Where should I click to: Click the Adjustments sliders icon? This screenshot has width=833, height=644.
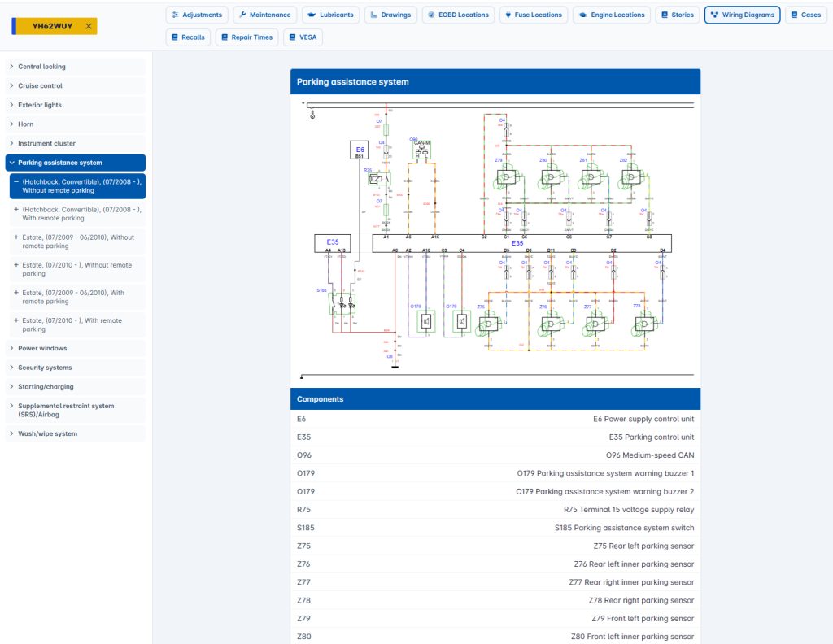click(x=176, y=15)
